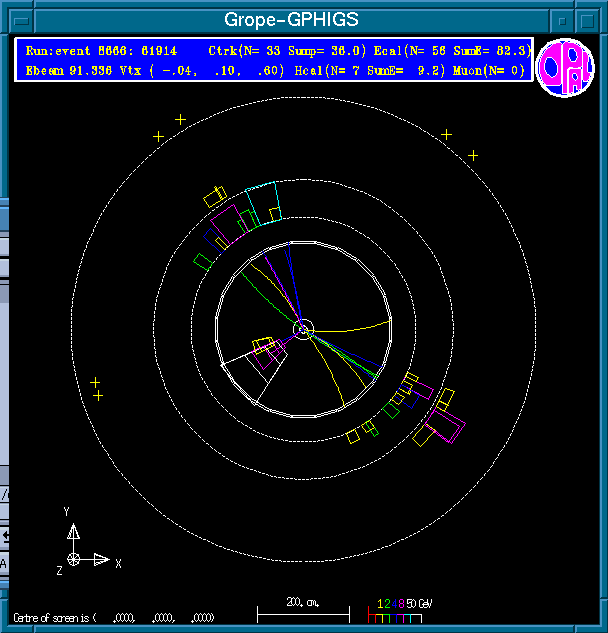The height and width of the screenshot is (633, 608).
Task: Click the magenta cluster inside central detector
Action: pyautogui.click(x=267, y=353)
